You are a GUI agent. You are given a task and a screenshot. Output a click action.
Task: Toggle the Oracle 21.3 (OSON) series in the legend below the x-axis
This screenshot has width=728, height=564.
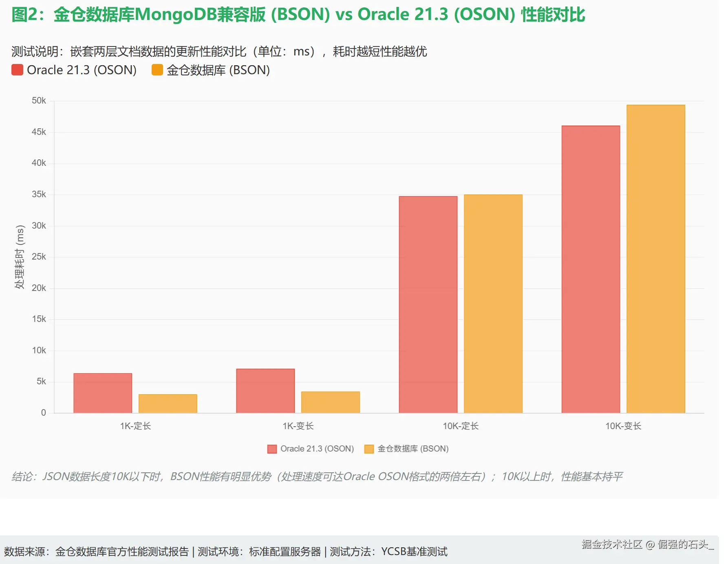coord(311,449)
